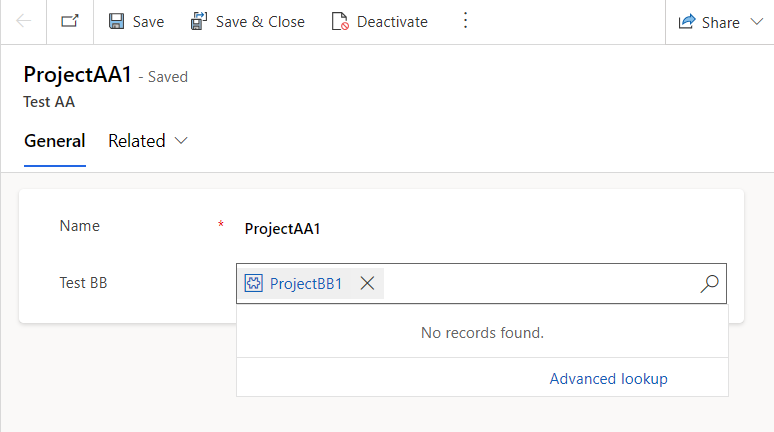Screen dimensions: 774x432
Task: Open the Advanced lookup link
Action: [x=608, y=378]
